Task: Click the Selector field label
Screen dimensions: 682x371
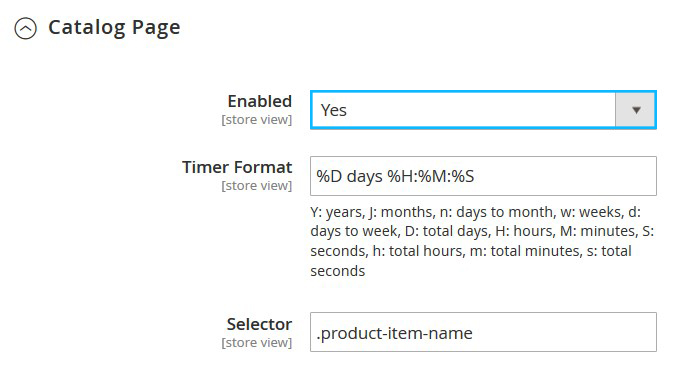Action: tap(259, 324)
